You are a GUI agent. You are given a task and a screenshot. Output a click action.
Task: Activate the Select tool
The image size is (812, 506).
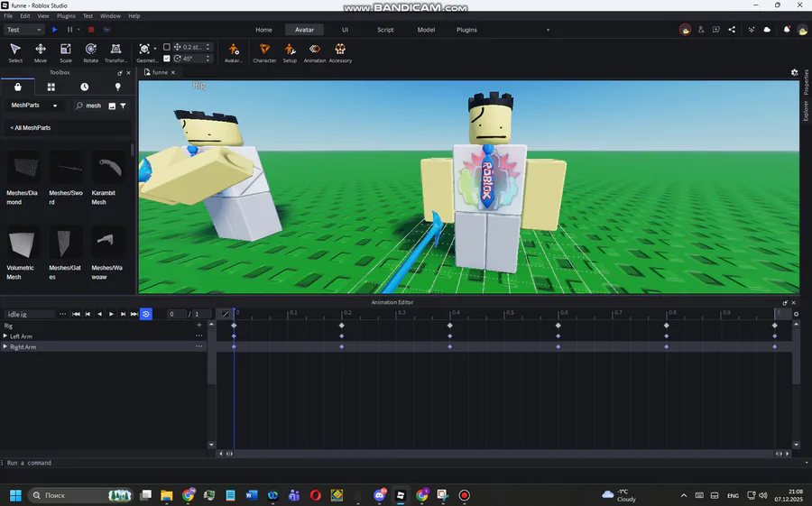(15, 53)
